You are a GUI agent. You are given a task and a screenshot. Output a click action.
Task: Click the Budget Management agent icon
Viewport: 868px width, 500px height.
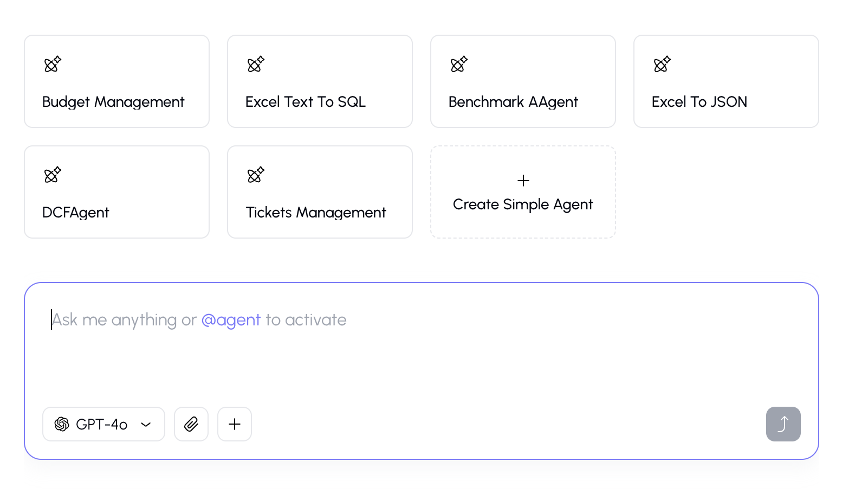[53, 65]
